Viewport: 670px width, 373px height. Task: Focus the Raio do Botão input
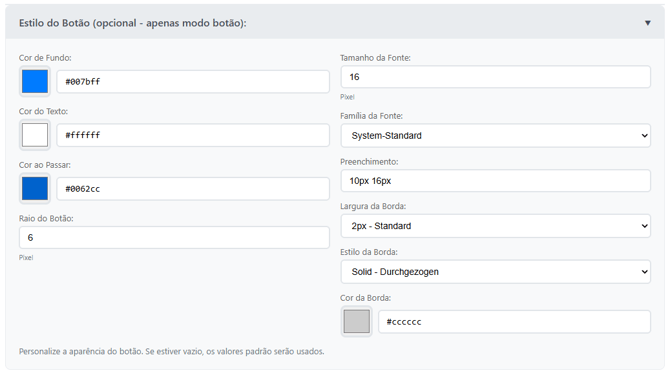(x=174, y=238)
